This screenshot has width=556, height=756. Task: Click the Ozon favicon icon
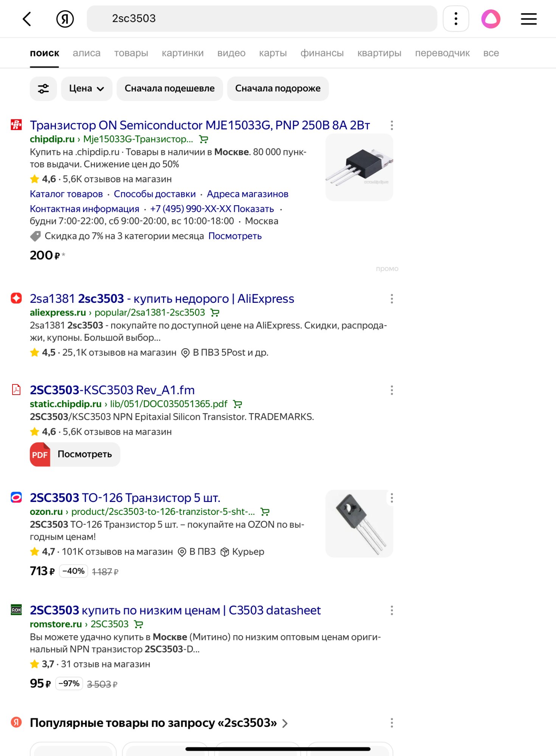tap(16, 497)
